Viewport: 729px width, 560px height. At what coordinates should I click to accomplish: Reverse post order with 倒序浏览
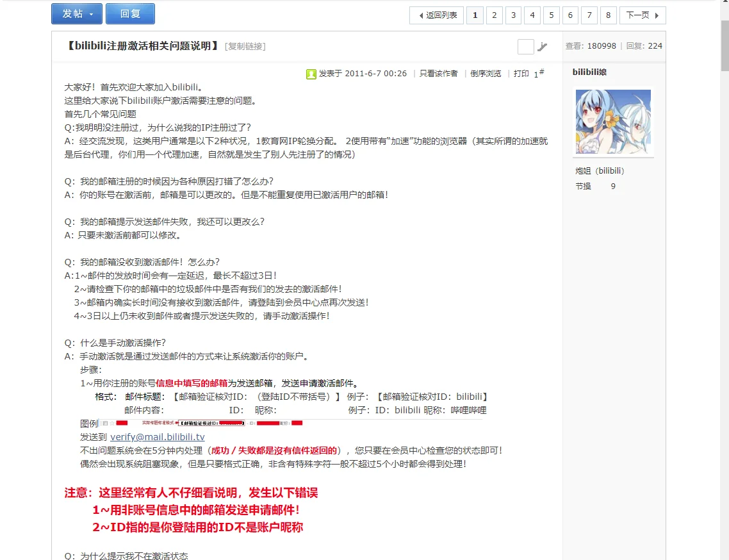pyautogui.click(x=486, y=74)
